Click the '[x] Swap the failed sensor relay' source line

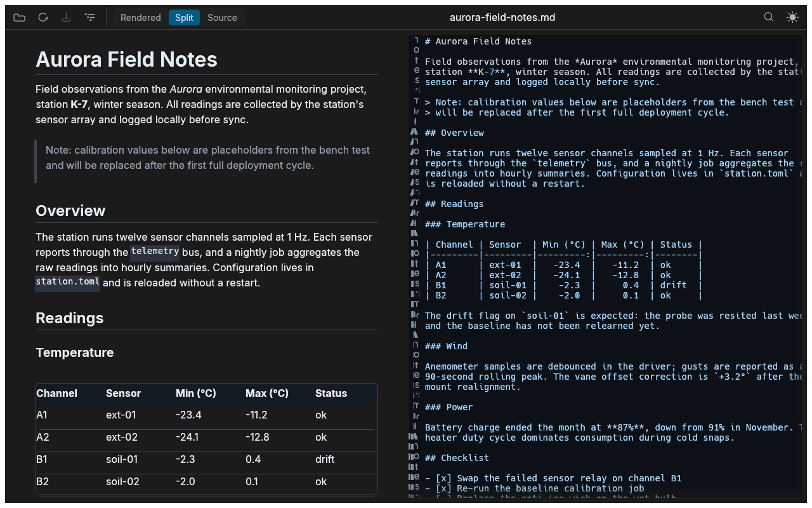click(553, 478)
